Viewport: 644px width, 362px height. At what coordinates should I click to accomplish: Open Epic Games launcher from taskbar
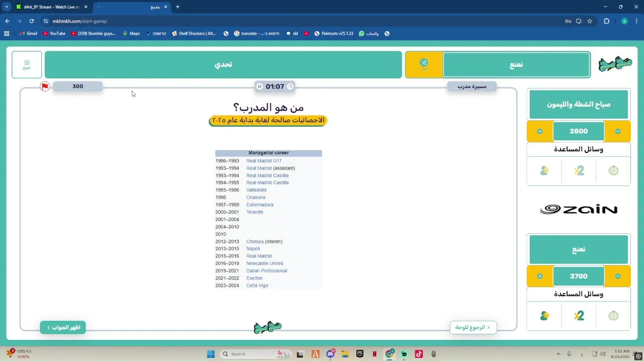360,354
